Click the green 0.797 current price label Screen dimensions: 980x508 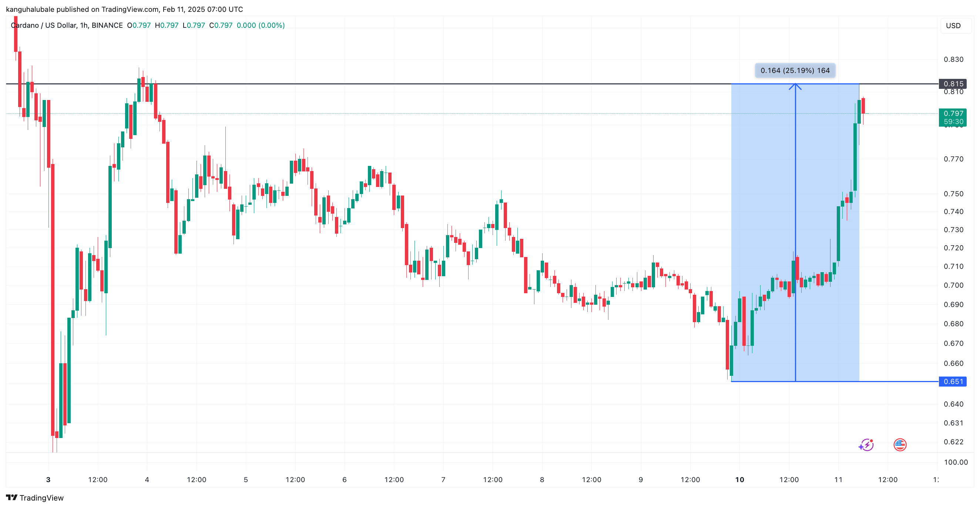pos(953,113)
